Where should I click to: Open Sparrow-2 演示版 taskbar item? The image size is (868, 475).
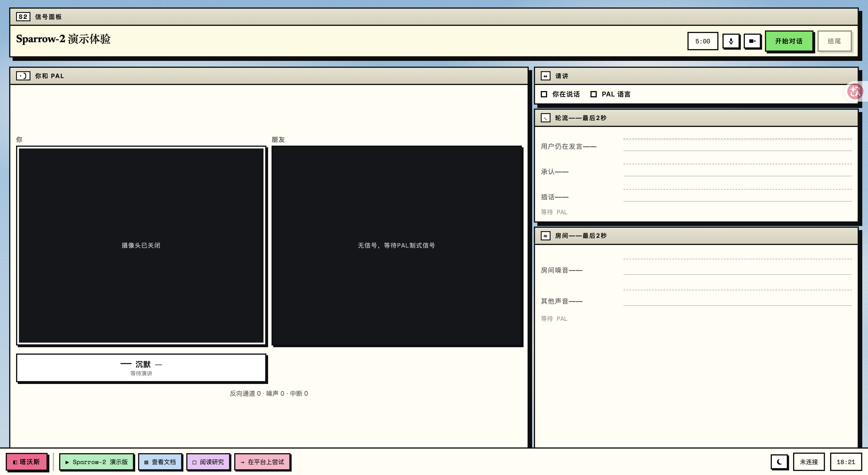pos(96,462)
